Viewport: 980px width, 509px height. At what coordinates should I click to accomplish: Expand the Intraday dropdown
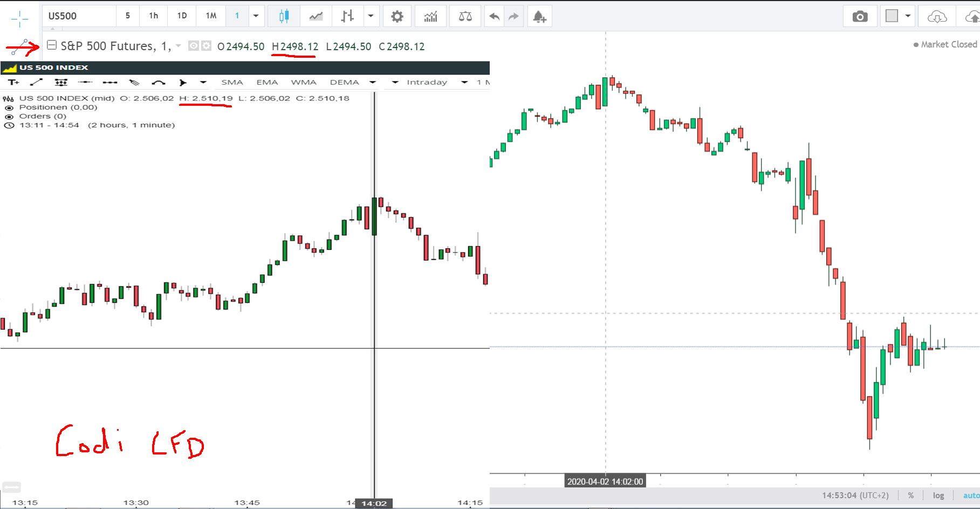[464, 82]
